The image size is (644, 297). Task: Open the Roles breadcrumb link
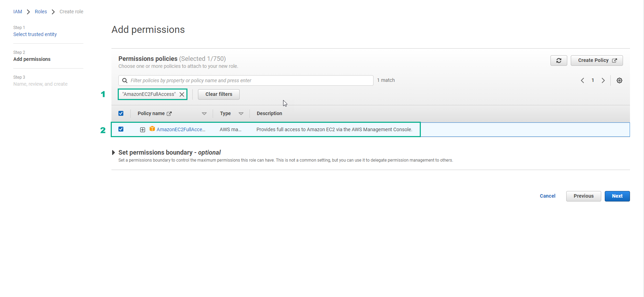[41, 12]
